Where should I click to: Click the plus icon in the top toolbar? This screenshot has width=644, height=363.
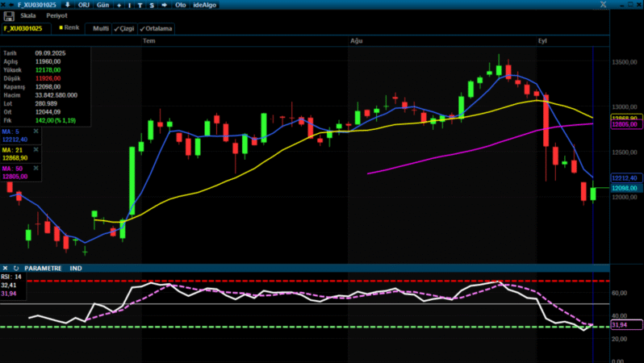pyautogui.click(x=119, y=5)
